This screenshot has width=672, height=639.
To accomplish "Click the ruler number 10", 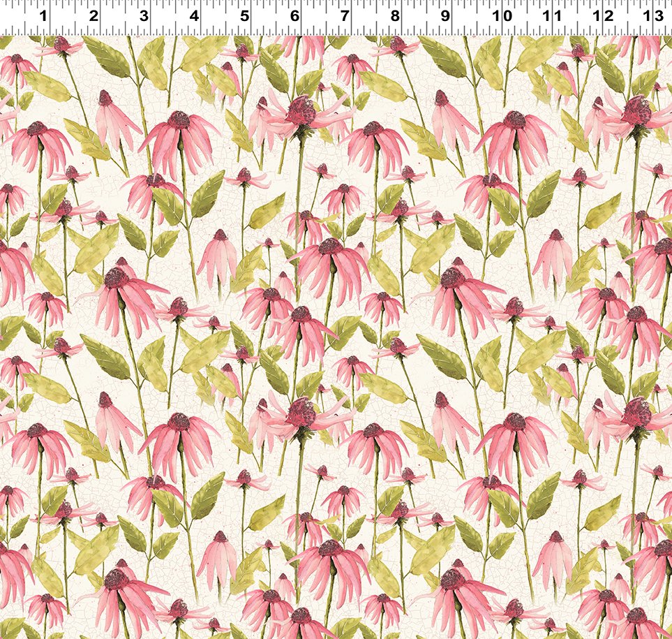I will point(502,16).
